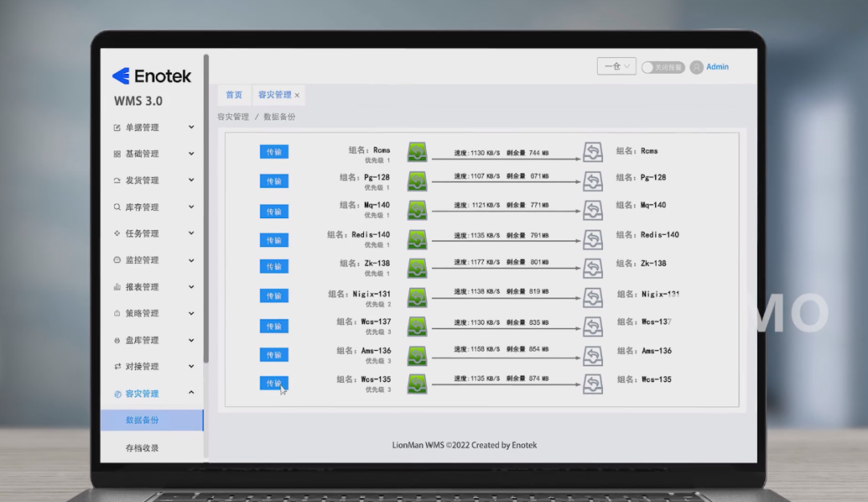Click the backup target icon for Wcs-135

click(x=592, y=384)
